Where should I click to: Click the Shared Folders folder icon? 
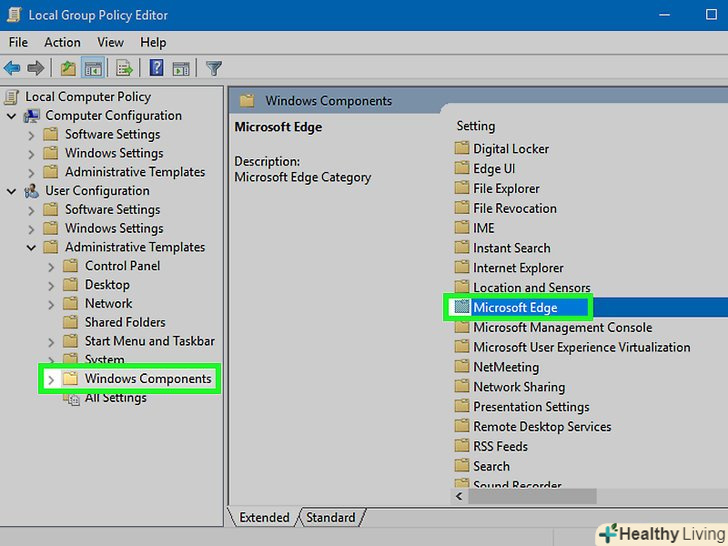(70, 322)
